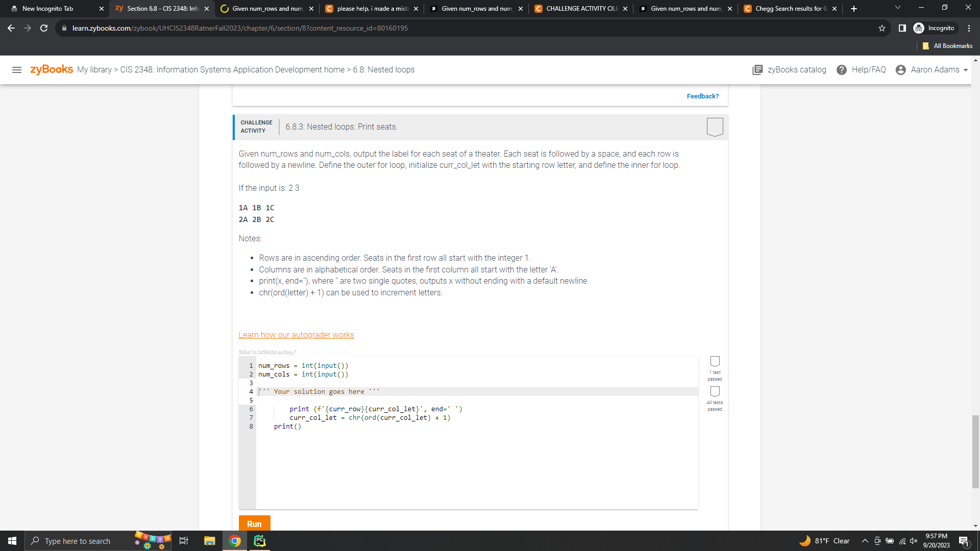Show hidden system tray icons
The height and width of the screenshot is (551, 980).
tap(865, 541)
